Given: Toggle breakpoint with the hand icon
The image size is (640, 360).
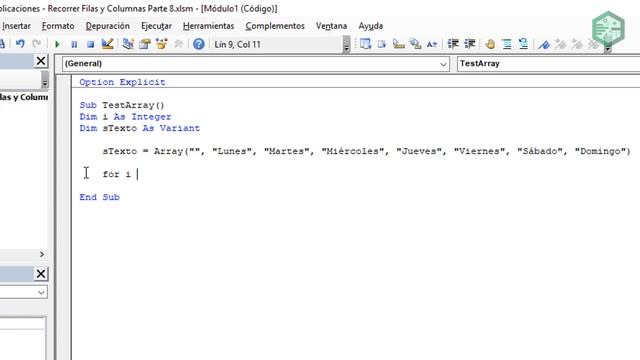Looking at the screenshot, I should coord(490,44).
